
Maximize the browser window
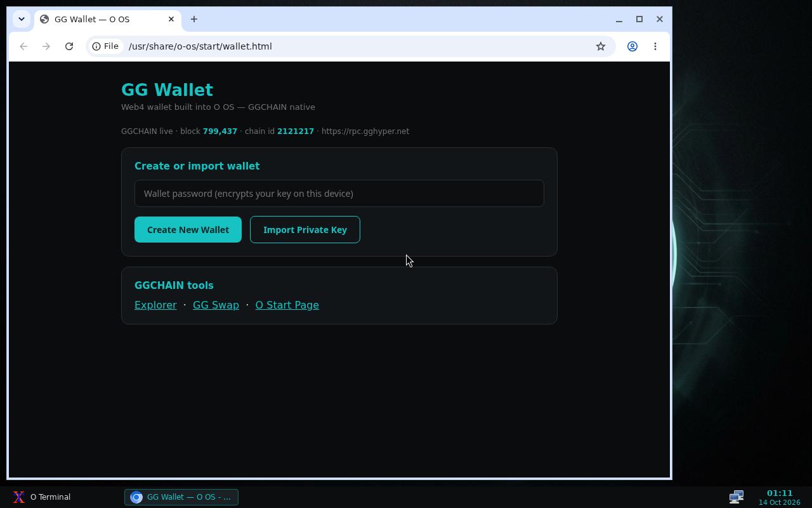coord(639,19)
